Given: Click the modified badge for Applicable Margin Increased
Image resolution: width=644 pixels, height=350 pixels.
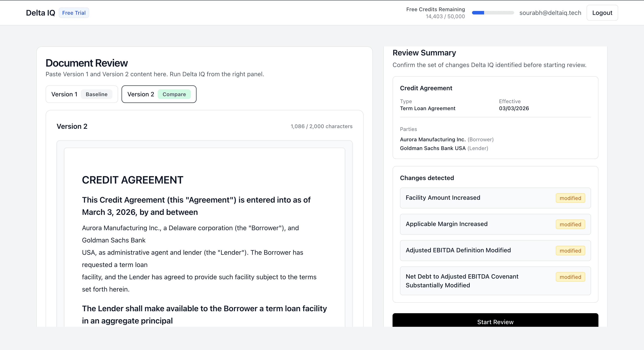Looking at the screenshot, I should click(570, 224).
